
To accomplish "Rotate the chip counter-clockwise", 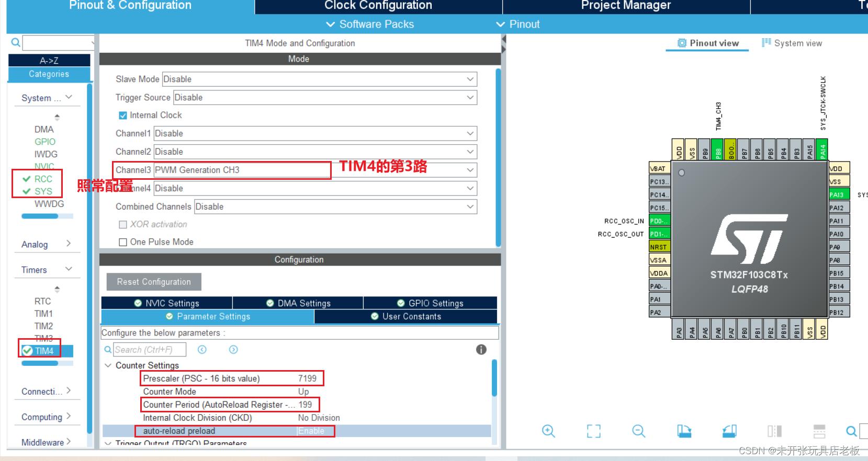I will [729, 431].
